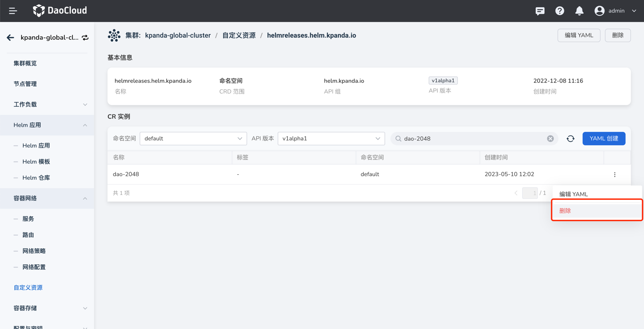Toggle the hamburger navigation menu
The width and height of the screenshot is (644, 329).
tap(13, 11)
